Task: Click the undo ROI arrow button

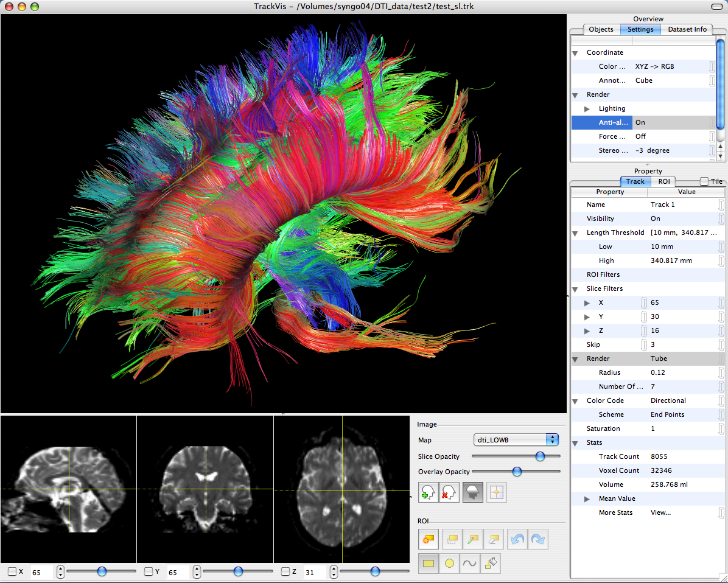Action: [517, 539]
